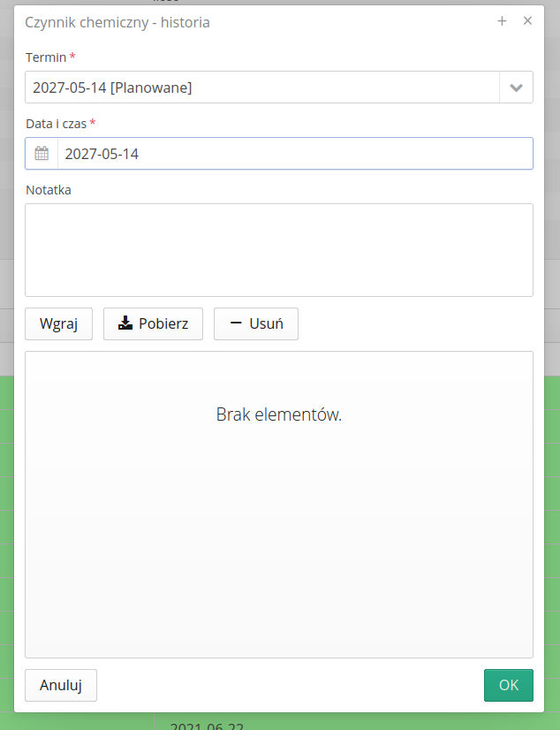Click the plus icon in dialog header
The height and width of the screenshot is (730, 560).
point(502,21)
